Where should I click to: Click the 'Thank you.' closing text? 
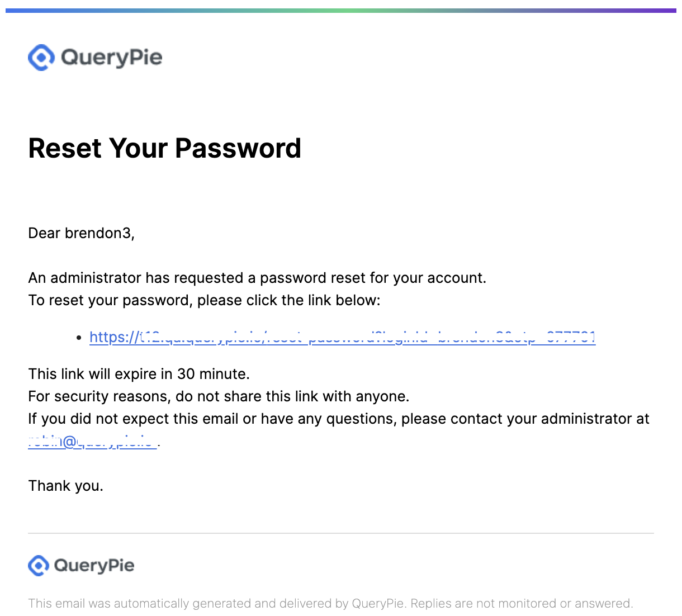tap(66, 486)
